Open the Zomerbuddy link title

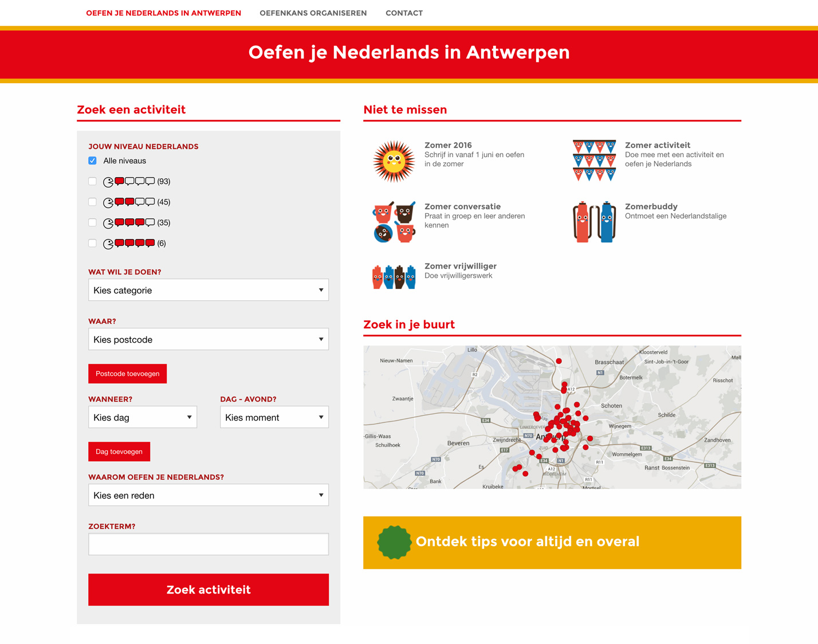click(x=651, y=206)
